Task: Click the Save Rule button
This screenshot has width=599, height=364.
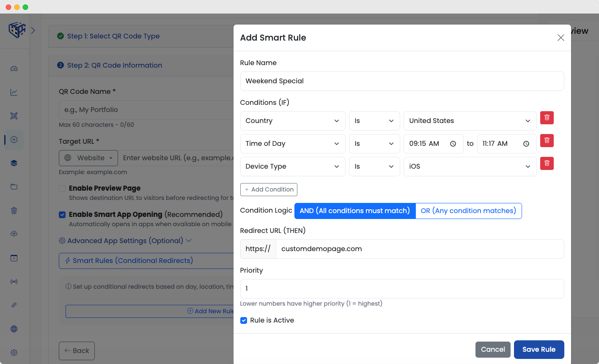Action: pos(539,350)
